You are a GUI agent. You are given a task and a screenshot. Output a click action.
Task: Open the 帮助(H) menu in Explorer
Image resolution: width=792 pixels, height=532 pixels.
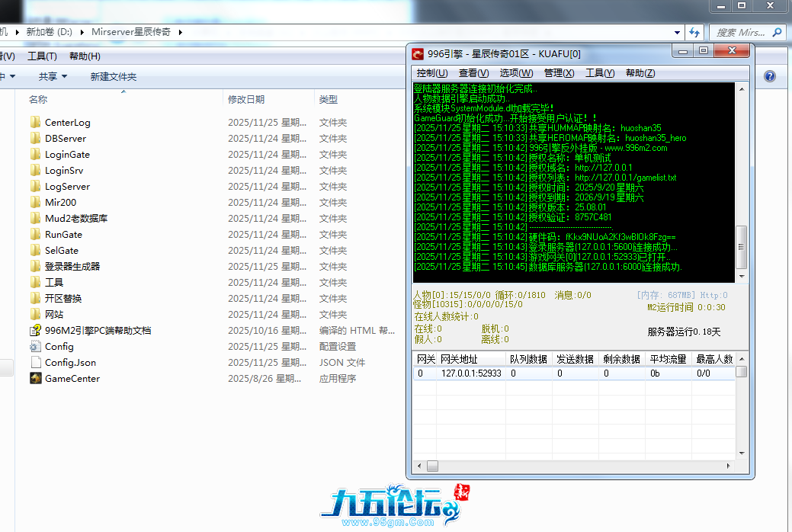click(85, 56)
